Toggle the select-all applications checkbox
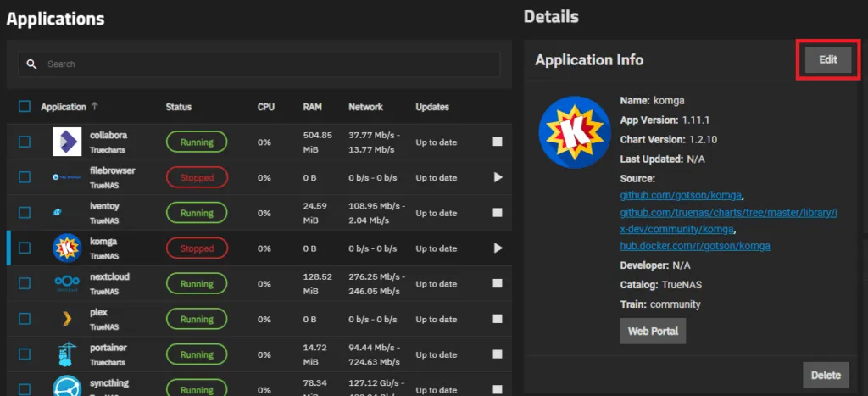The height and width of the screenshot is (396, 868). pyautogui.click(x=25, y=107)
